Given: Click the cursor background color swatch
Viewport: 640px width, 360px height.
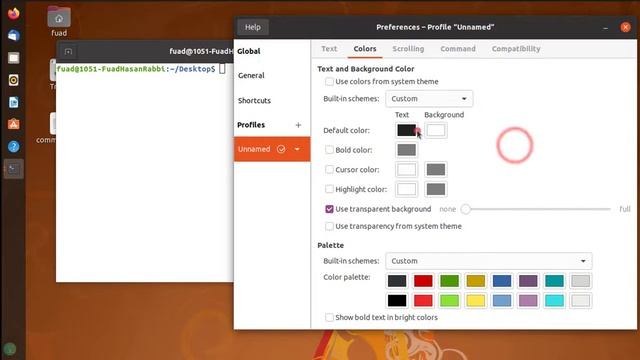Looking at the screenshot, I should coord(436,169).
